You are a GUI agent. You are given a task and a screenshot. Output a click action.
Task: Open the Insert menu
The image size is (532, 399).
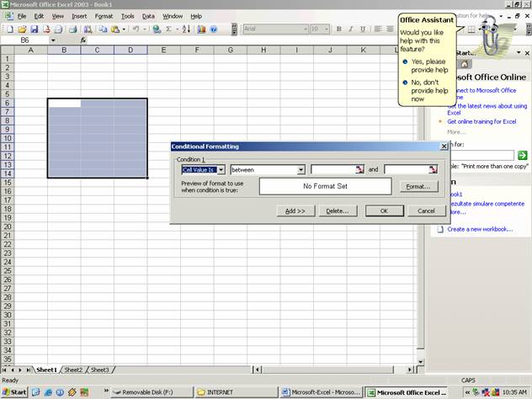79,16
